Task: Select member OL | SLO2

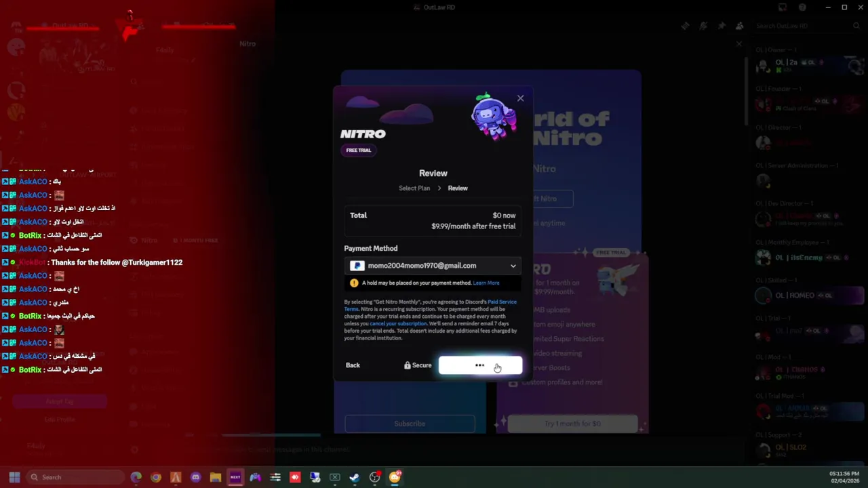Action: point(807,450)
